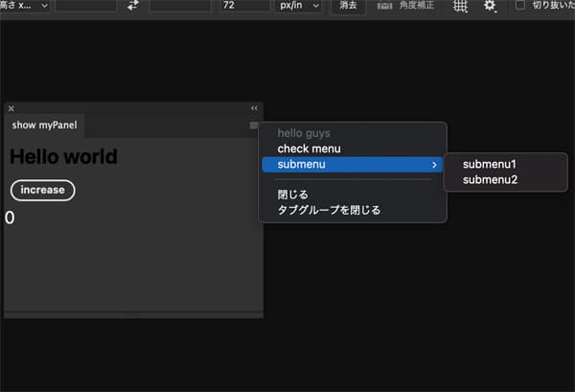The width and height of the screenshot is (575, 392).
Task: Click the straighten level icon beside 角度補正
Action: [384, 6]
